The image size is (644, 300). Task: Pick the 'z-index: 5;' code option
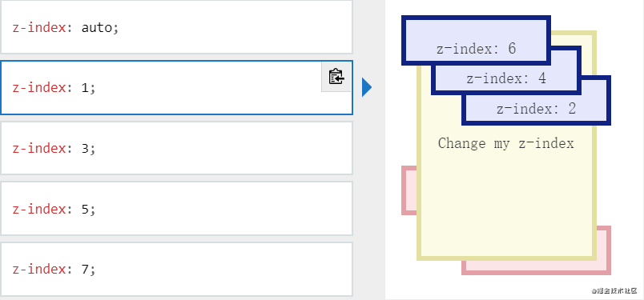point(176,209)
